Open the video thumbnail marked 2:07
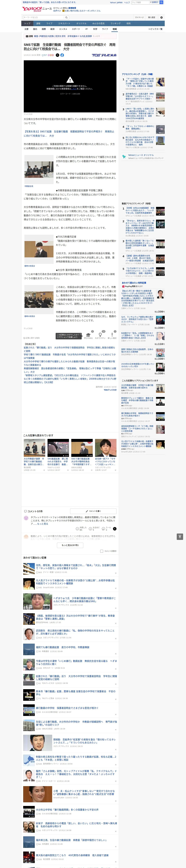Viewport: 186px width, 868px height. 58,448
